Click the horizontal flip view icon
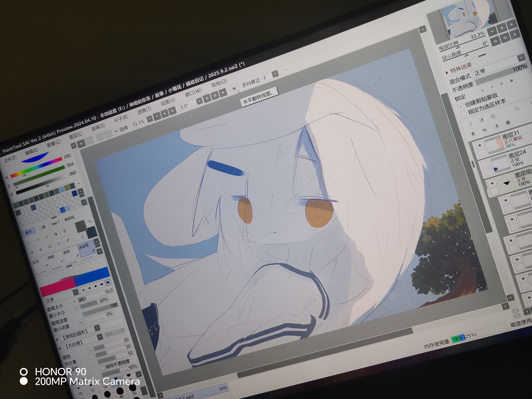Viewport: 532px width, 399px height. [234, 89]
